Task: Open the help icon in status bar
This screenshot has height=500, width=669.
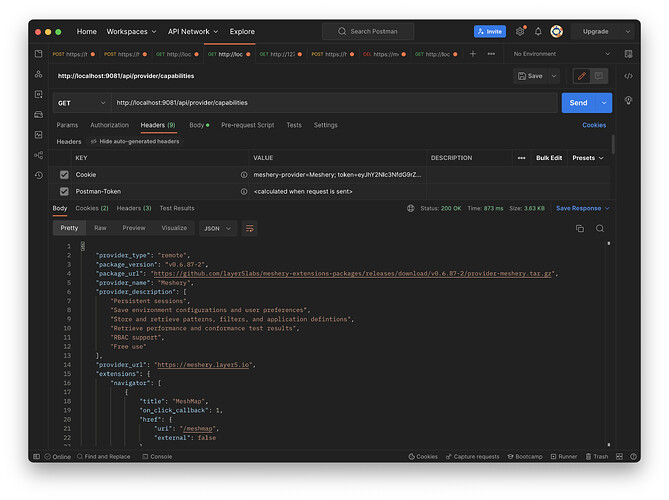Action: 633,456
